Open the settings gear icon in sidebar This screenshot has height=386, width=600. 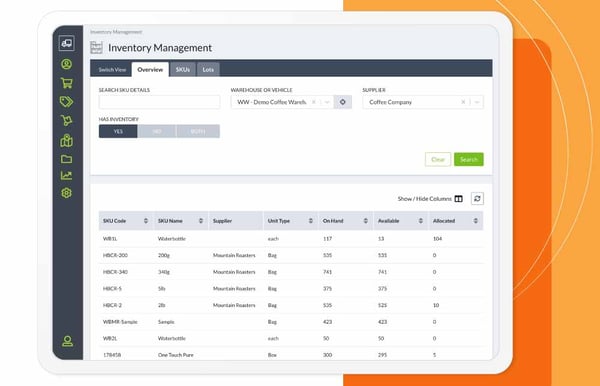[x=67, y=193]
